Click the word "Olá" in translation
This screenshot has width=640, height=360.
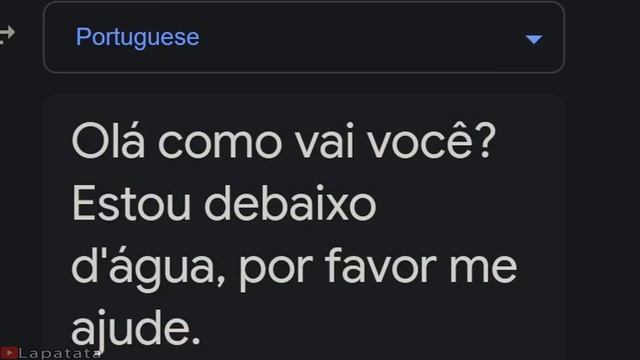click(108, 141)
